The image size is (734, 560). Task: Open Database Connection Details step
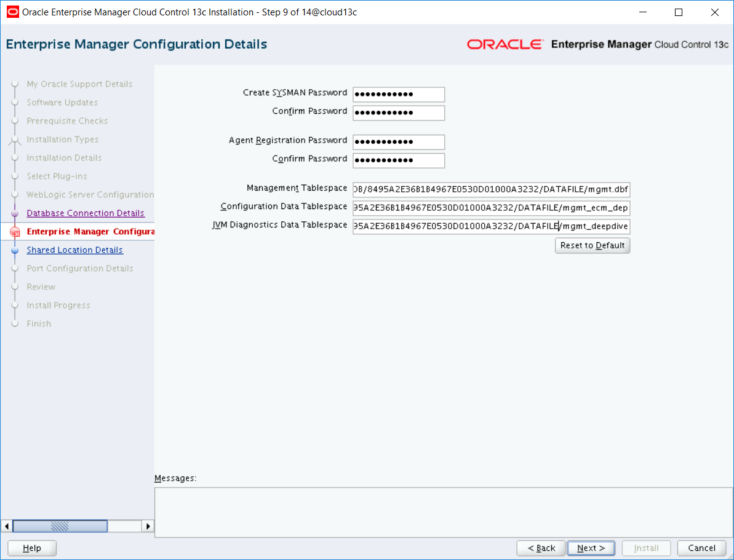click(86, 213)
